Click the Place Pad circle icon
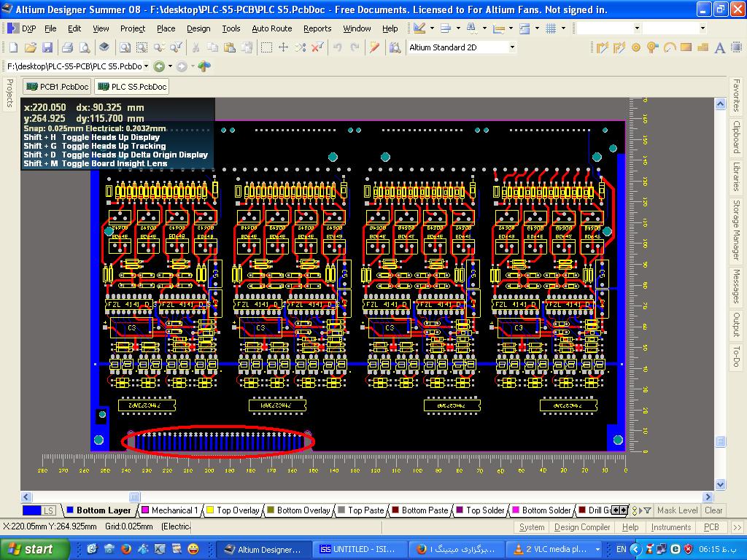 (x=635, y=47)
